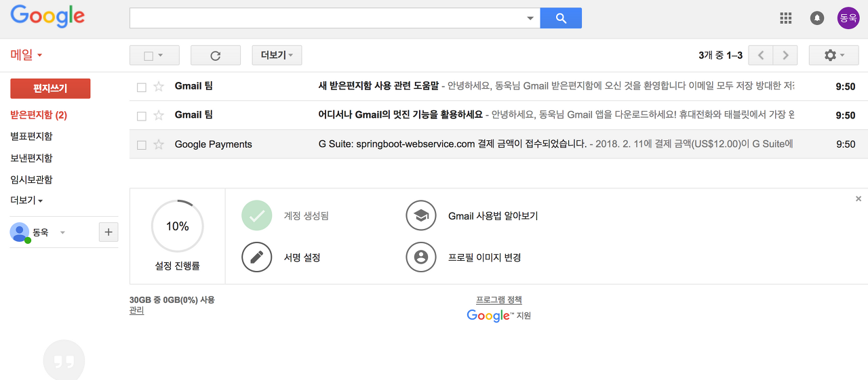This screenshot has height=380, width=868.
Task: Check the 새 받은편지함 email checkbox
Action: [142, 87]
